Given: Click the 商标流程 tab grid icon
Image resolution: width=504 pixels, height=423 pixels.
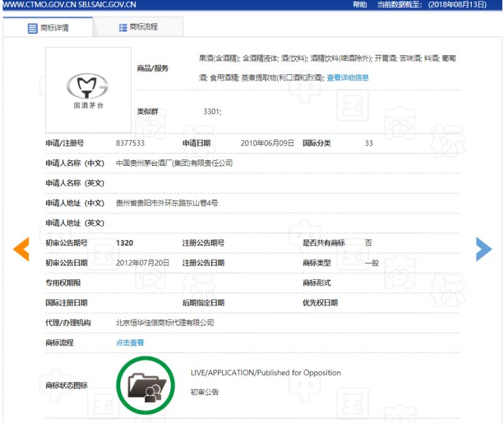Looking at the screenshot, I should point(123,27).
